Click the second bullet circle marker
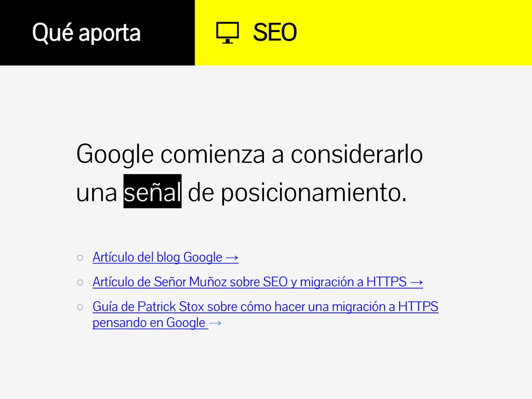Image resolution: width=532 pixels, height=399 pixels. point(80,282)
